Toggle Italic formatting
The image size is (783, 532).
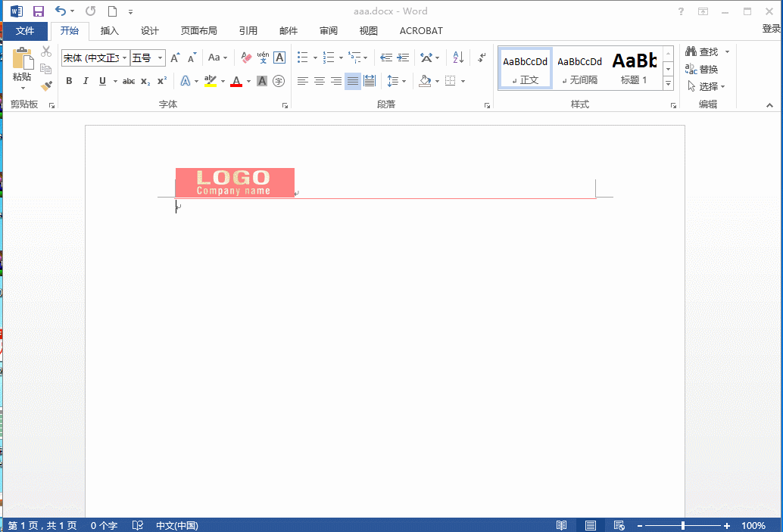click(x=86, y=81)
